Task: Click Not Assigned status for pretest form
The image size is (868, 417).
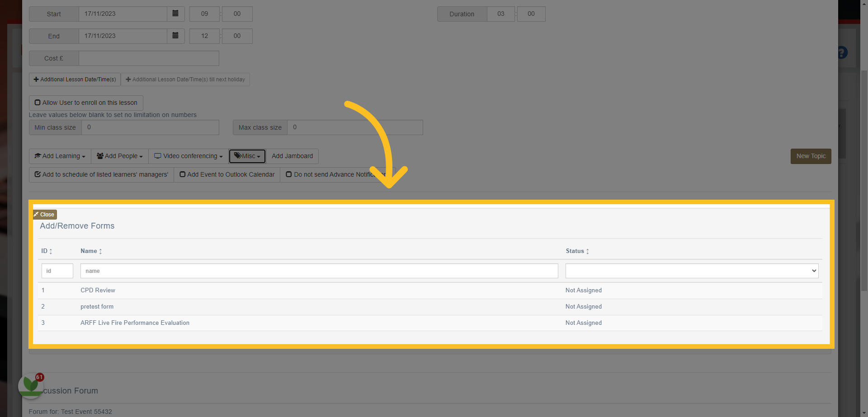Action: pyautogui.click(x=583, y=307)
